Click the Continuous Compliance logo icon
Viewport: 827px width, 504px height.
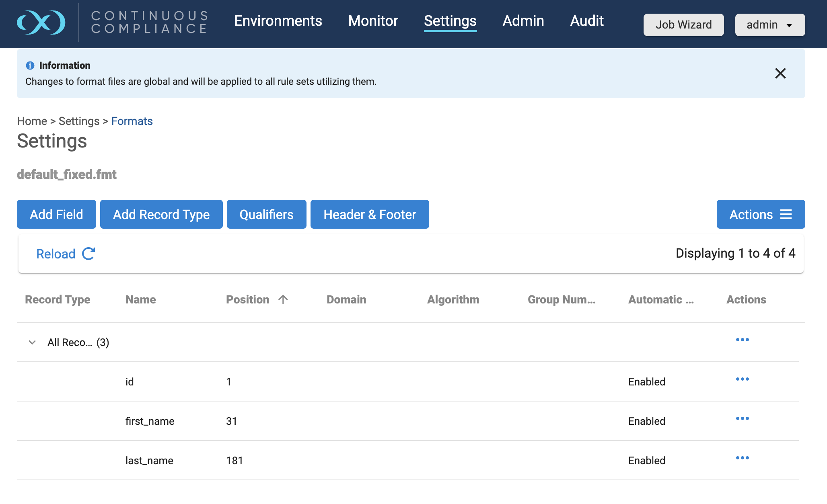coord(41,23)
